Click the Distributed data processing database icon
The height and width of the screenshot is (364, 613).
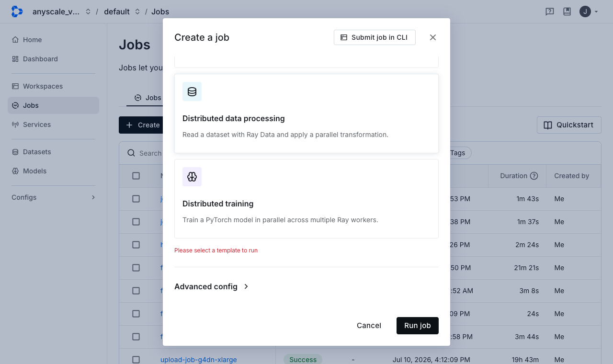click(x=192, y=91)
